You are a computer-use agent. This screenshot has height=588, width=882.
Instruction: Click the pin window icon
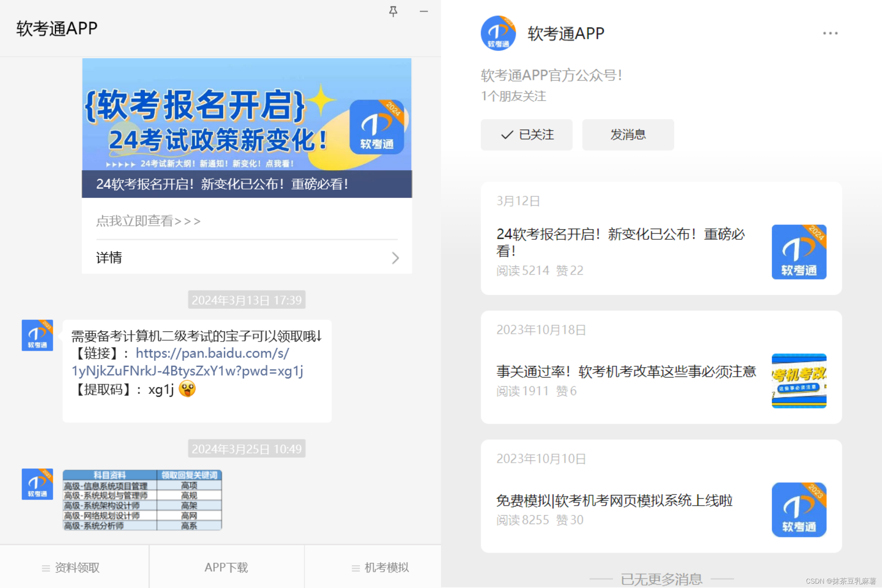[393, 11]
